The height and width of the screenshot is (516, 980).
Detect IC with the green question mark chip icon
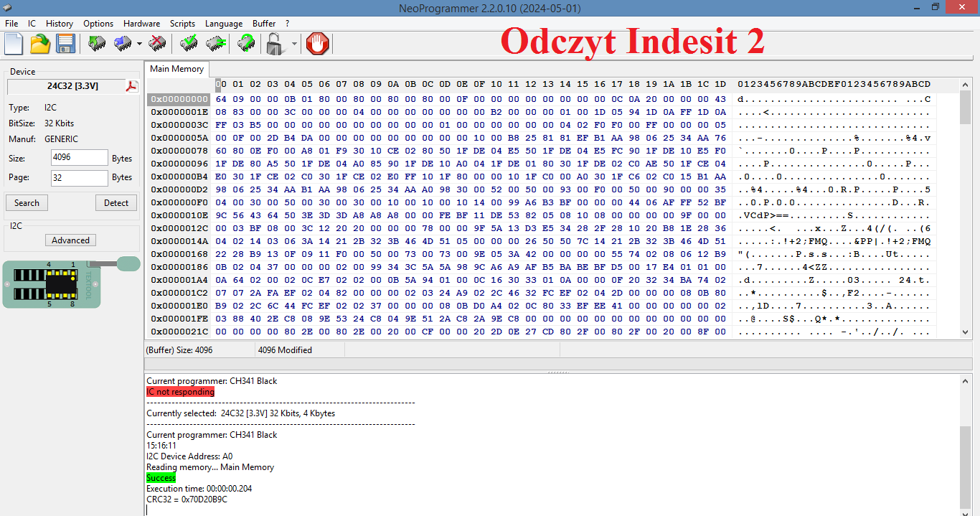[246, 44]
